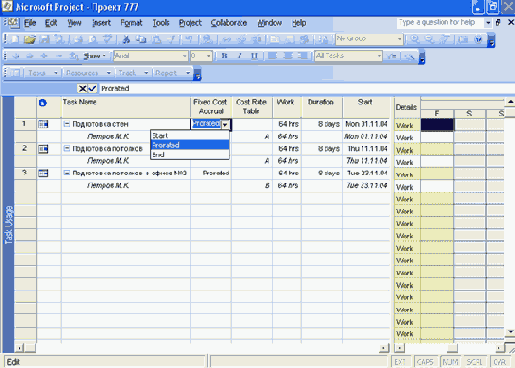Collapse the 'Подготовка стен' task outline
Viewport: 515px width, 368px height.
pos(67,124)
